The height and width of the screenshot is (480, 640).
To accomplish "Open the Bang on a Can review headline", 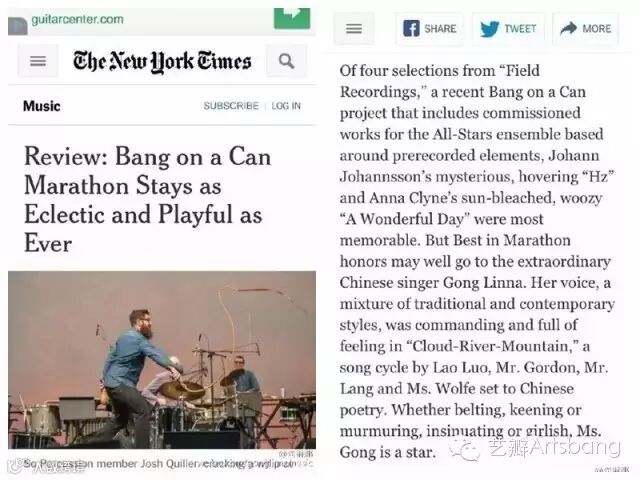I will (x=147, y=200).
